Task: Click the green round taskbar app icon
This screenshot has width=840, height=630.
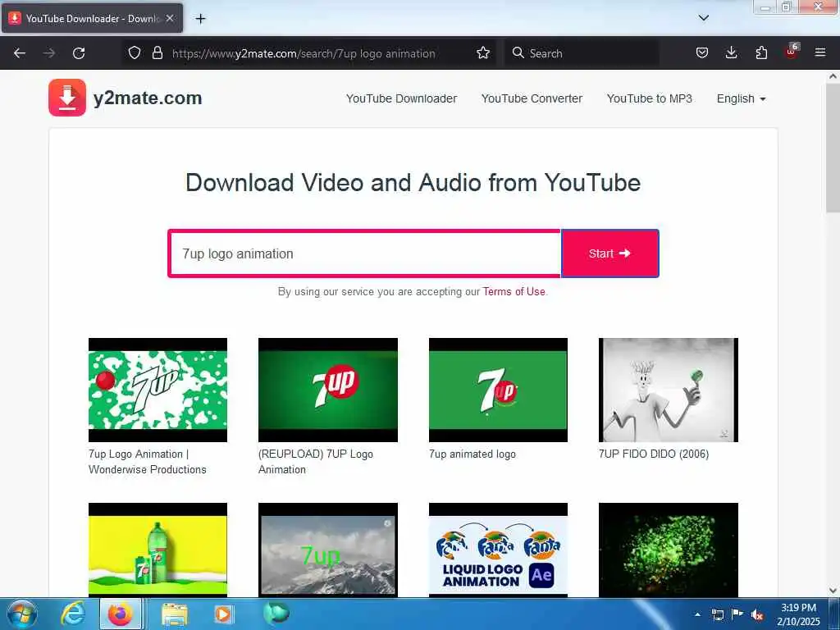Action: [276, 613]
